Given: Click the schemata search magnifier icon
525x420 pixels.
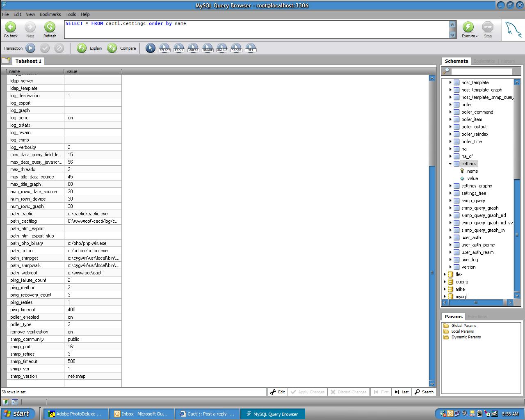Looking at the screenshot, I should point(446,71).
